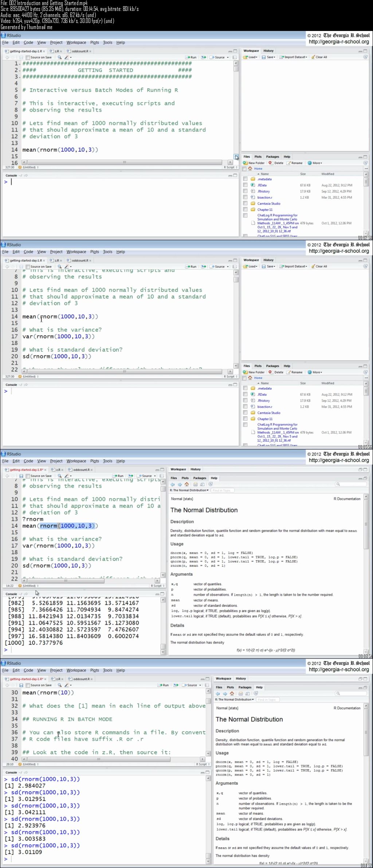Click help refresh icon in 00:08:54 frame
This screenshot has height=868, width=373.
pos(210,484)
